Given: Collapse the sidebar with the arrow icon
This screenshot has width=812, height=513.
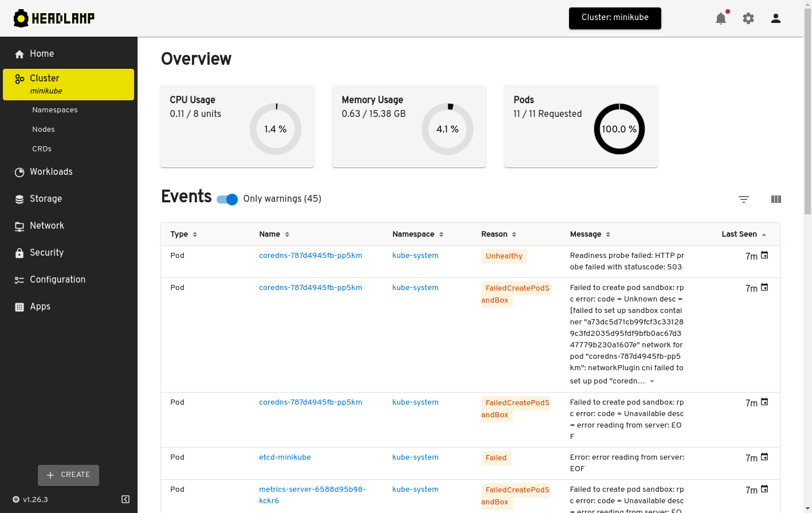Looking at the screenshot, I should click(x=125, y=499).
